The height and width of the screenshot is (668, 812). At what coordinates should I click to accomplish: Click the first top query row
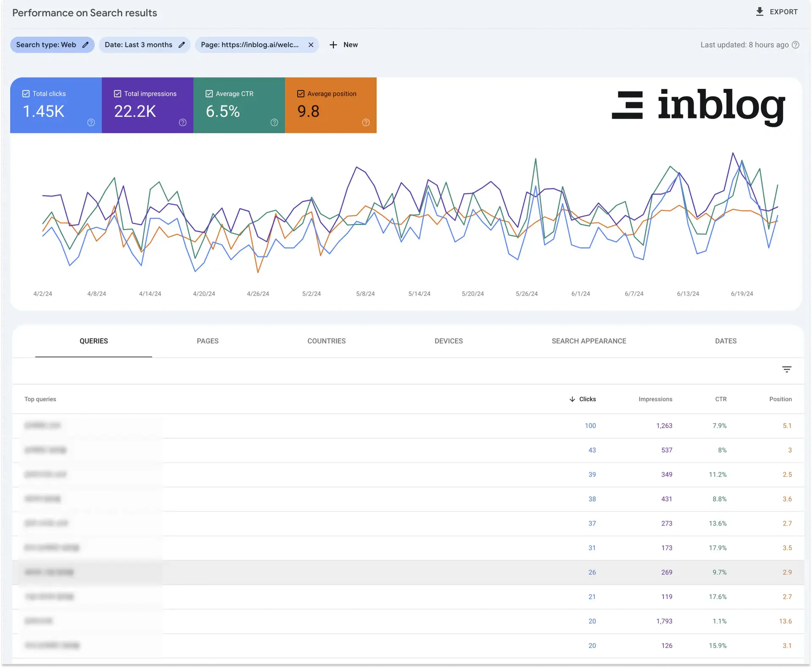(405, 426)
